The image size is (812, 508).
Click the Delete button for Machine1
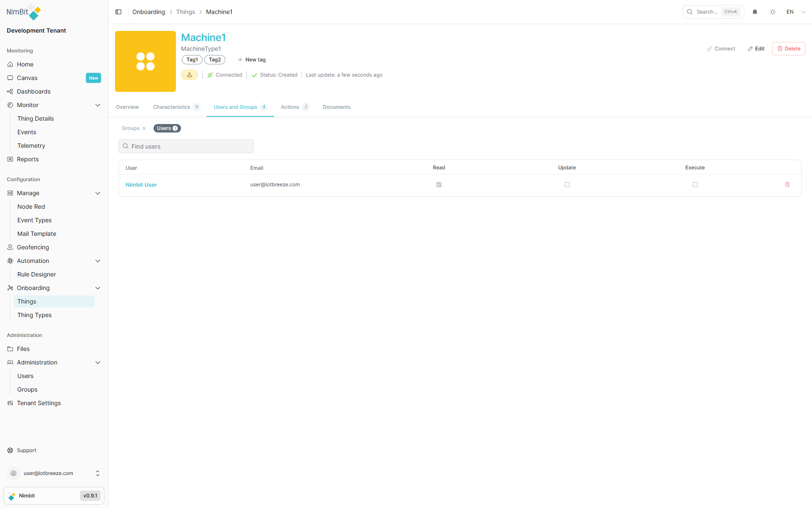(788, 48)
